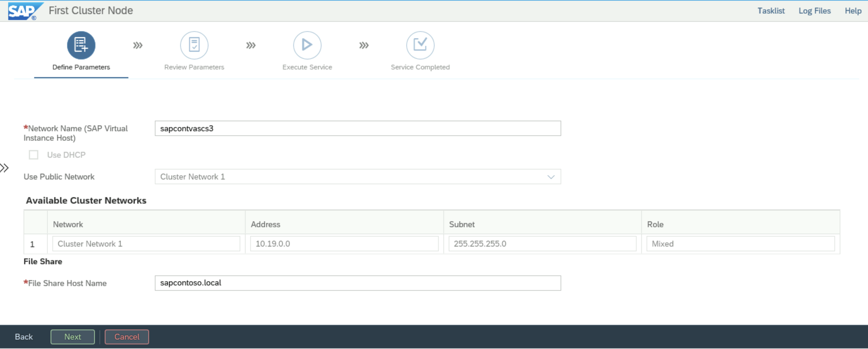Click the Service Completed step icon

coord(421,45)
